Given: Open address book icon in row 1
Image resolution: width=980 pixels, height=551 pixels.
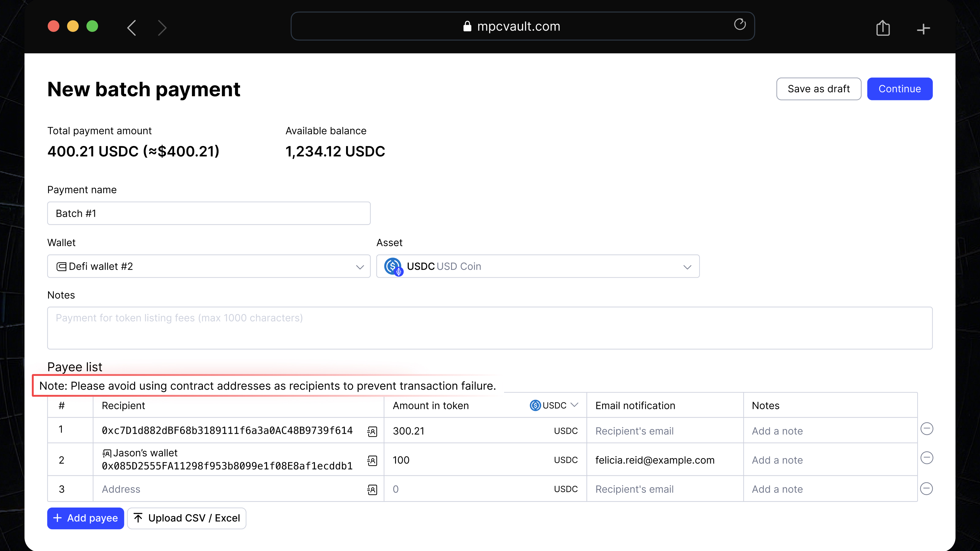Looking at the screenshot, I should tap(372, 431).
